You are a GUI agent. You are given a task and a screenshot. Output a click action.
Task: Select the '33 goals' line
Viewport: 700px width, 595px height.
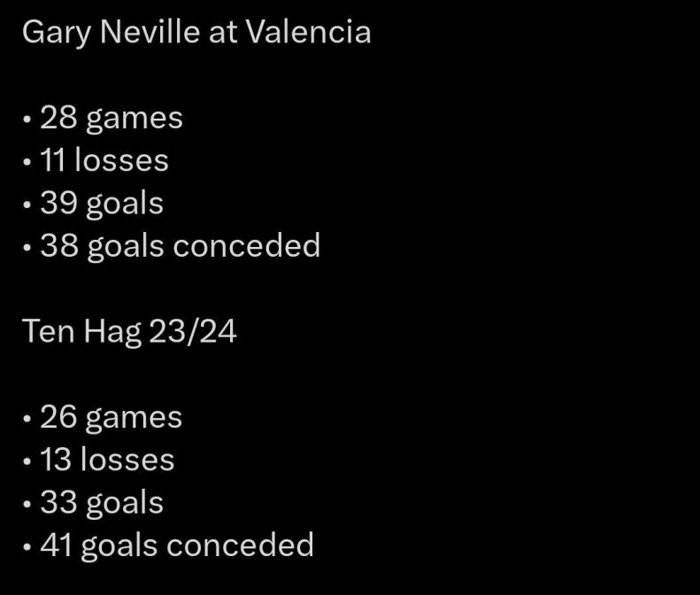click(102, 504)
